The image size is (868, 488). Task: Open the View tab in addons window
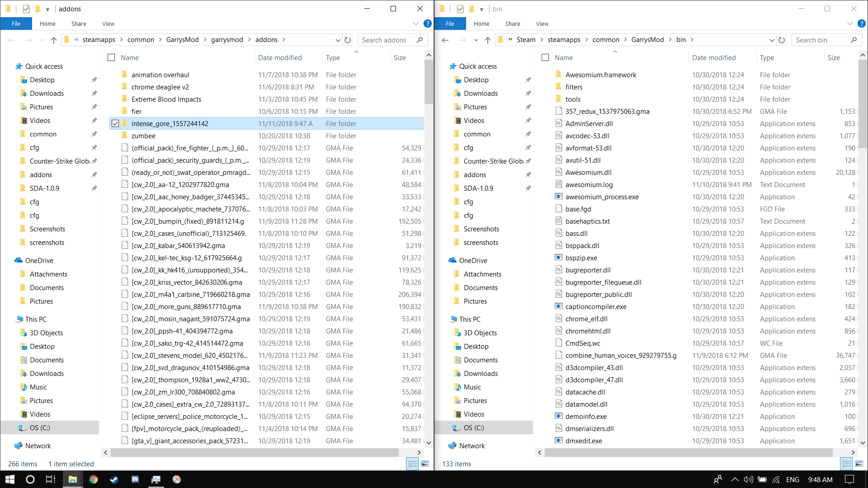[x=108, y=23]
